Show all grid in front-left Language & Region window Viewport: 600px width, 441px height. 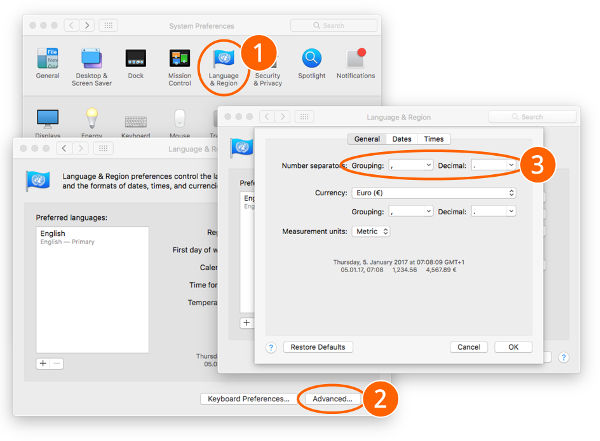(x=103, y=148)
